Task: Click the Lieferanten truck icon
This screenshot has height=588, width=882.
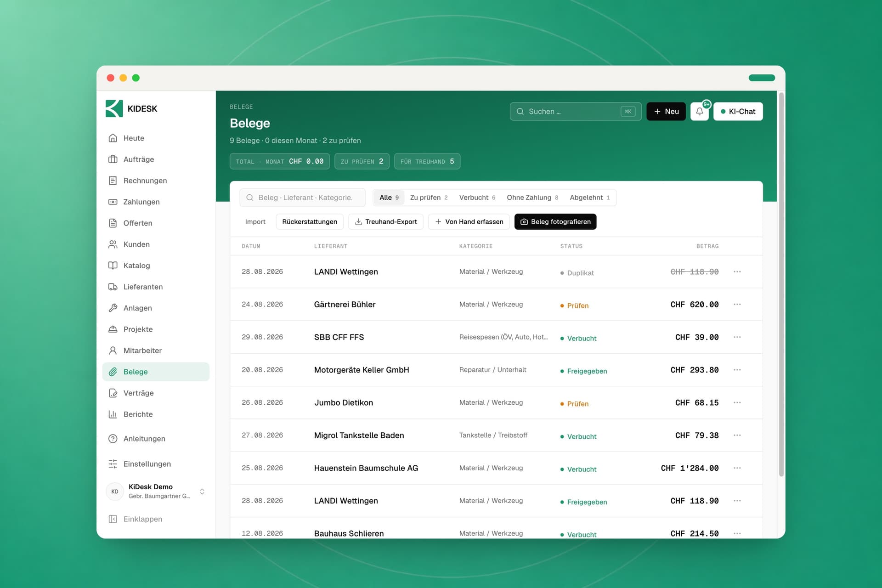Action: (113, 287)
